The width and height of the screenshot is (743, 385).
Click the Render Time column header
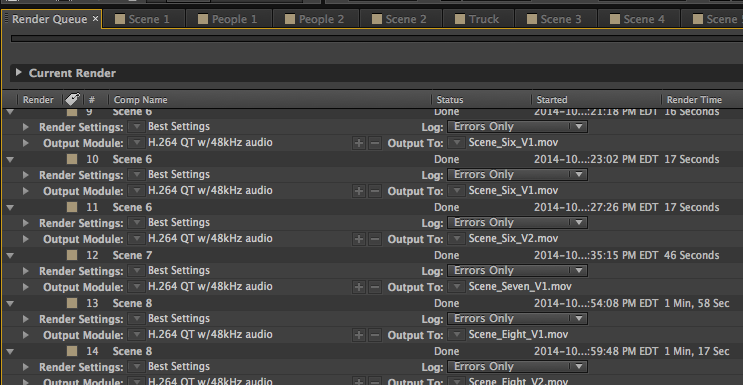pos(694,100)
